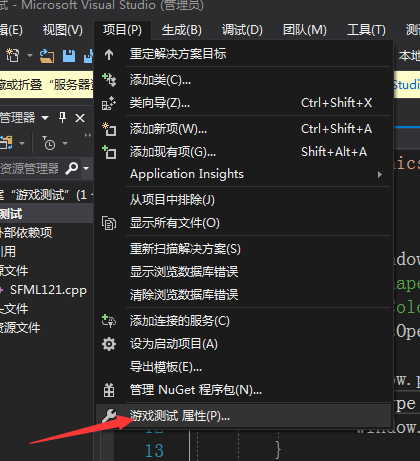Select the 游戏测试 project node

click(46, 214)
